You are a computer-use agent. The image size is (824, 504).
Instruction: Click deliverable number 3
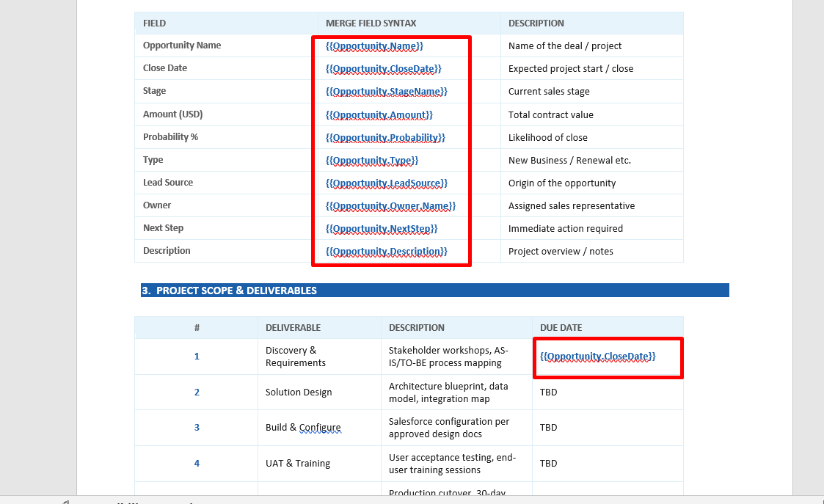tap(197, 427)
